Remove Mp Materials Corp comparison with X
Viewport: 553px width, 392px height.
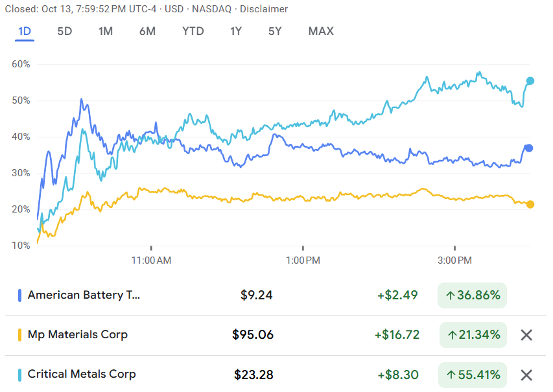pyautogui.click(x=526, y=335)
